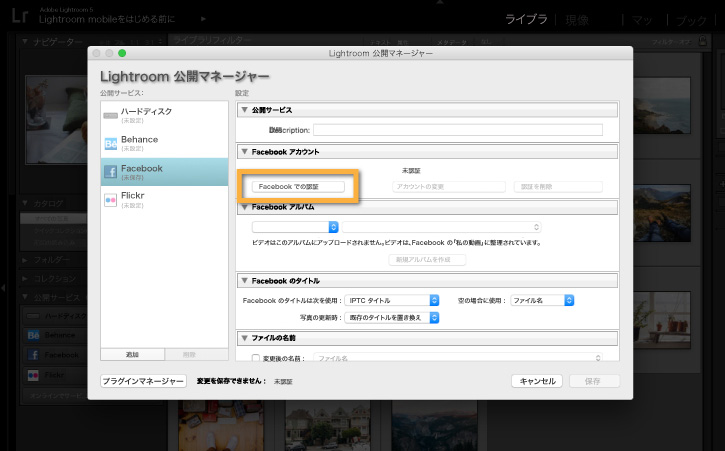Screen dimensions: 725x451
Task: Collapse the ファイルの名前 section
Action: (245, 338)
